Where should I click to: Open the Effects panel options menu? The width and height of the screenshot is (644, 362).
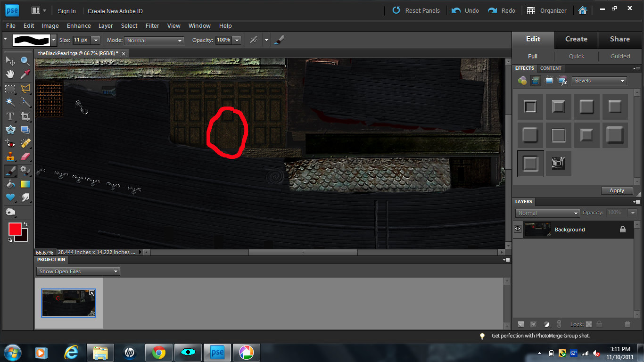(x=636, y=68)
